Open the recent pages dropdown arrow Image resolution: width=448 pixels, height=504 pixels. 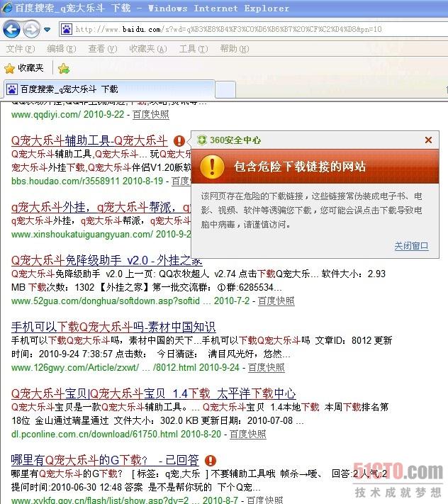click(47, 30)
